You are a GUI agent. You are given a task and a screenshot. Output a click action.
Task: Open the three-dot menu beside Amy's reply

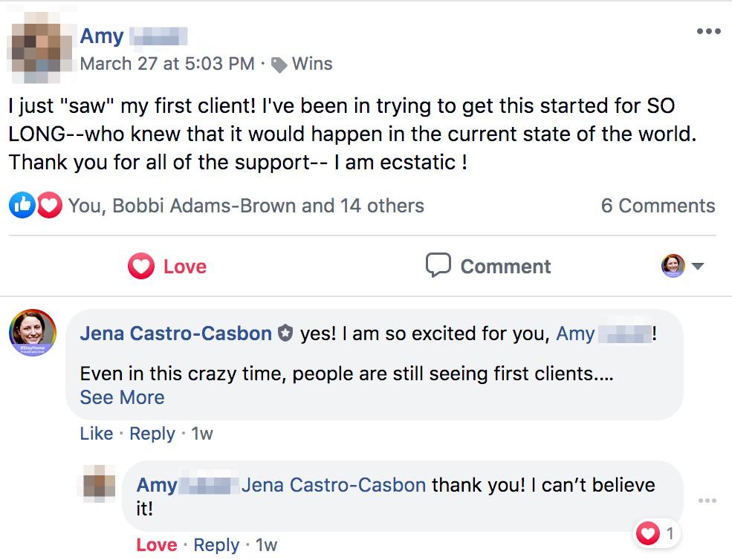coord(707,501)
